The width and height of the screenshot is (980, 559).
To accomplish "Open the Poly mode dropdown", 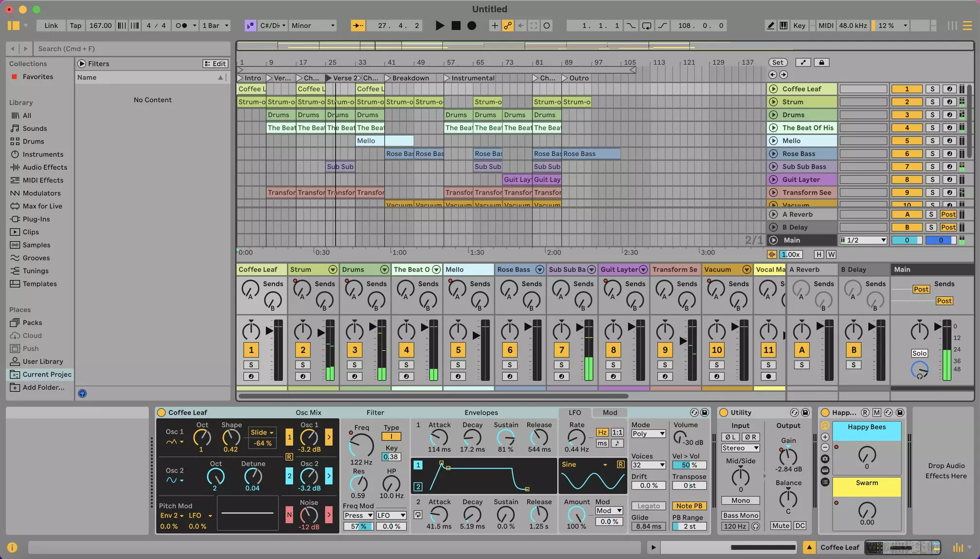I will tap(648, 433).
